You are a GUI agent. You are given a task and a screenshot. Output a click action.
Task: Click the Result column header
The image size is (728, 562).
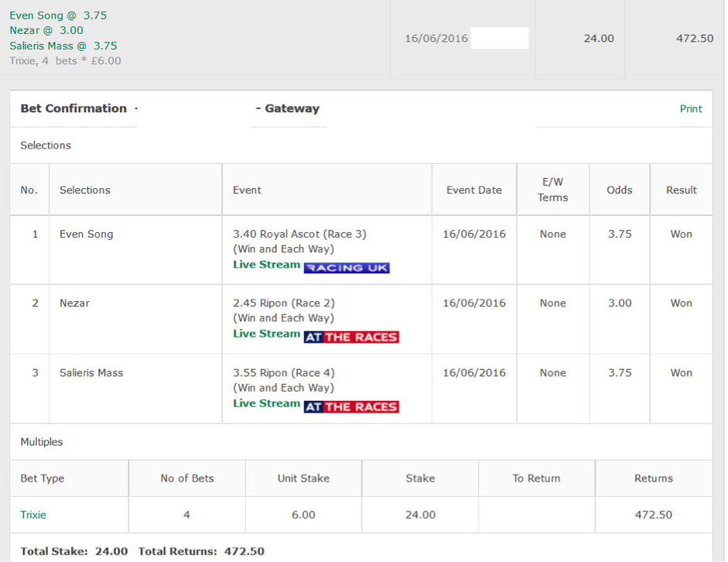(x=681, y=190)
